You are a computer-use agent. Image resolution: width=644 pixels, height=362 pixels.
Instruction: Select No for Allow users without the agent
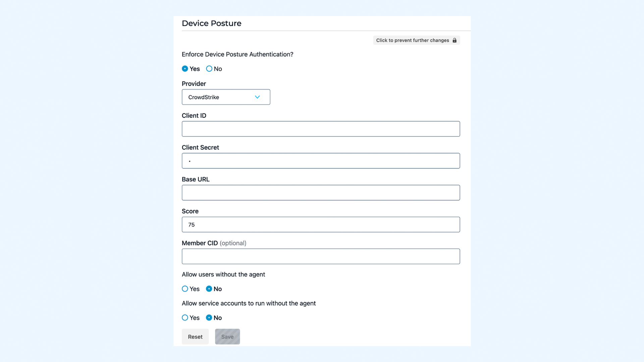click(x=209, y=289)
